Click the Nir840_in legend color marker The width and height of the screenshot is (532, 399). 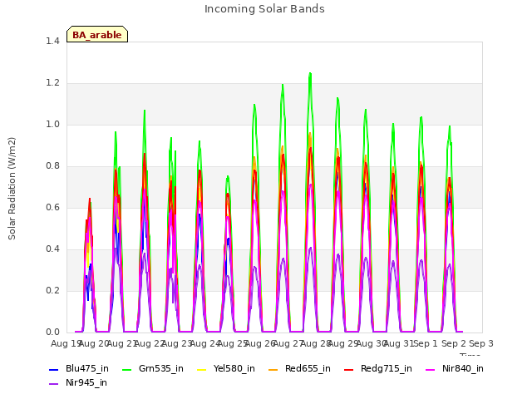[431, 369]
